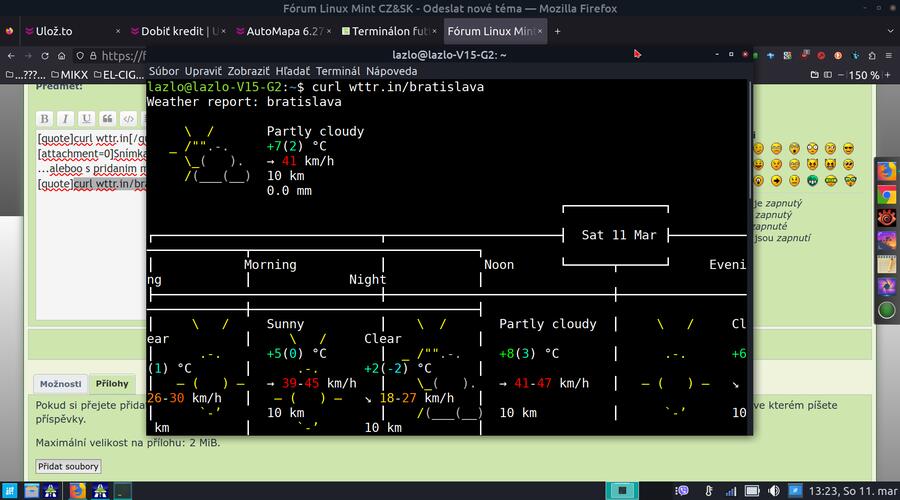Click the Underline formatting button
Image resolution: width=900 pixels, height=500 pixels.
point(86,119)
